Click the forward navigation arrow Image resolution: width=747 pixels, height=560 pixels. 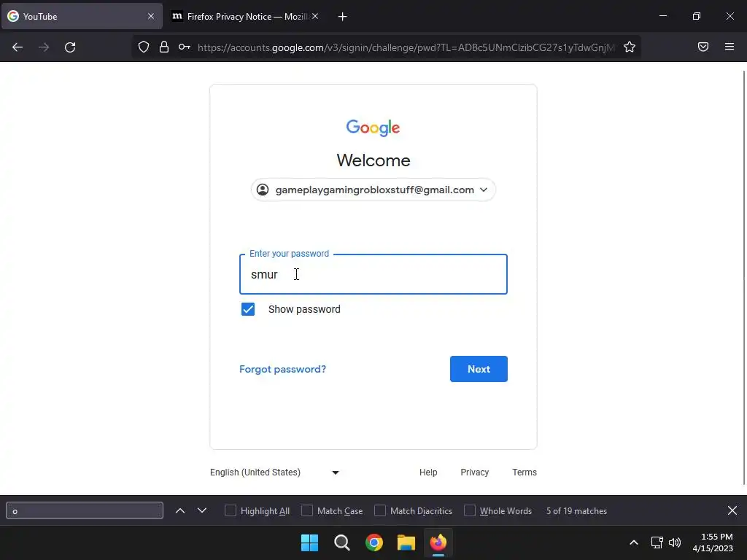click(44, 47)
